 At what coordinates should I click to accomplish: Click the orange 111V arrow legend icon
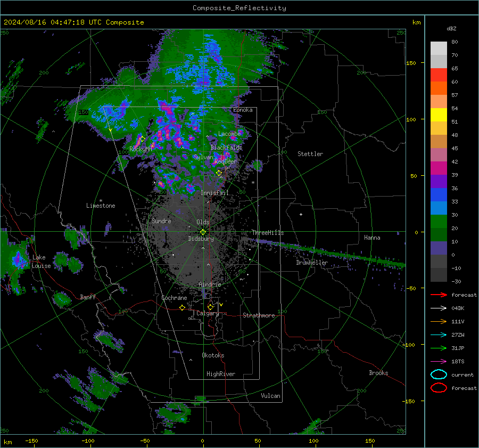pyautogui.click(x=439, y=321)
